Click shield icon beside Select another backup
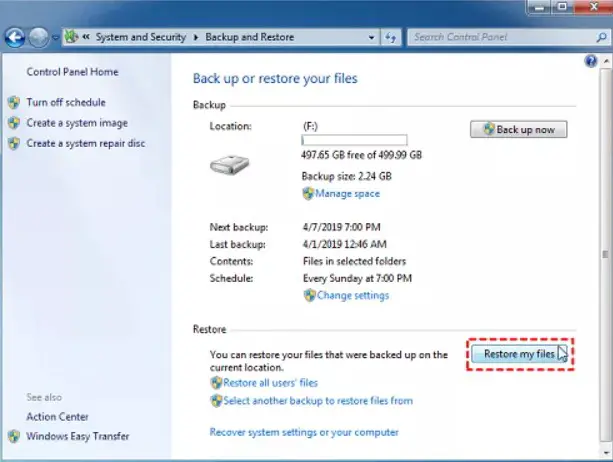Image resolution: width=613 pixels, height=462 pixels. (216, 401)
